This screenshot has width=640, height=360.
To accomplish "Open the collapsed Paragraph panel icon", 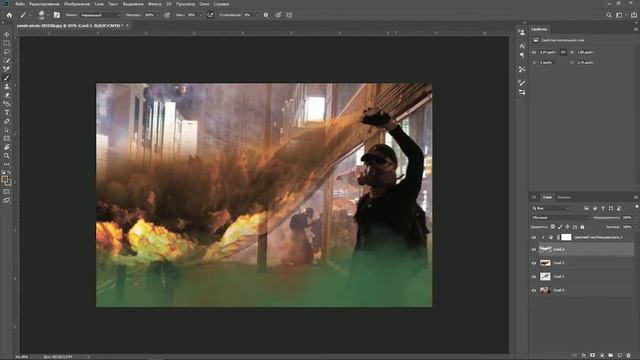I will point(522,55).
